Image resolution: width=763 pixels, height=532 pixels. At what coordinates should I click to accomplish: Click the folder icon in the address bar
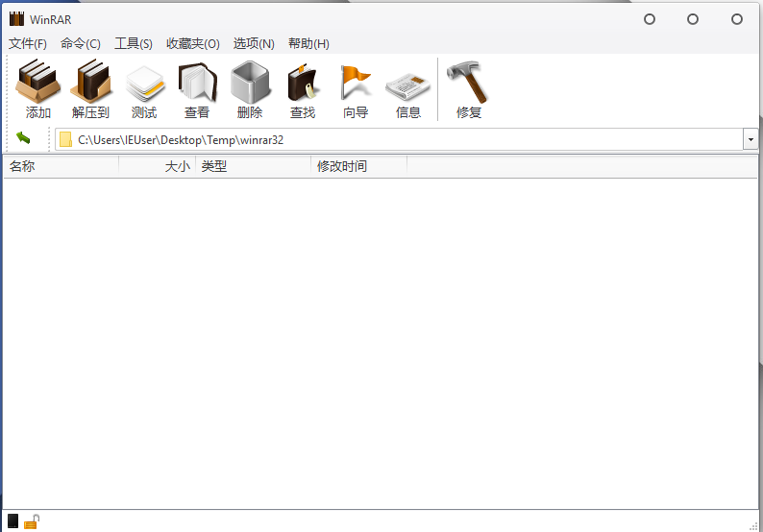[65, 140]
